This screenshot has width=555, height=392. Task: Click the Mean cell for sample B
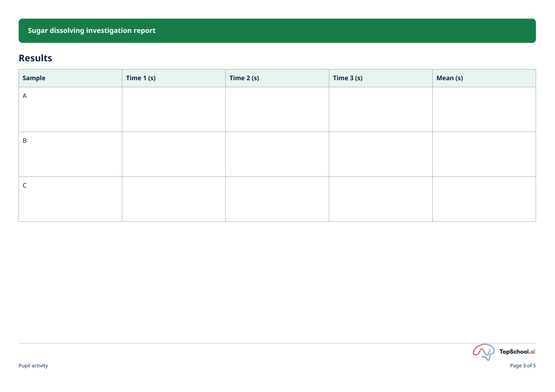484,154
